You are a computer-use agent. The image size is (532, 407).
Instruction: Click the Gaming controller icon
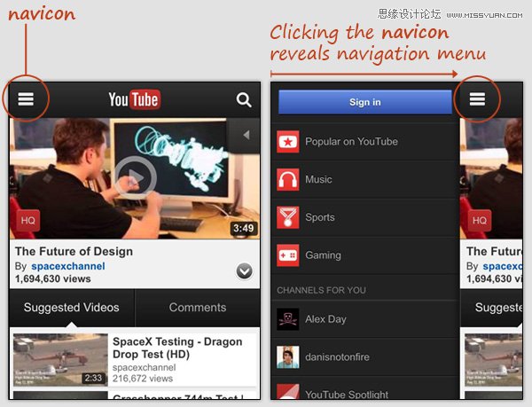click(288, 255)
